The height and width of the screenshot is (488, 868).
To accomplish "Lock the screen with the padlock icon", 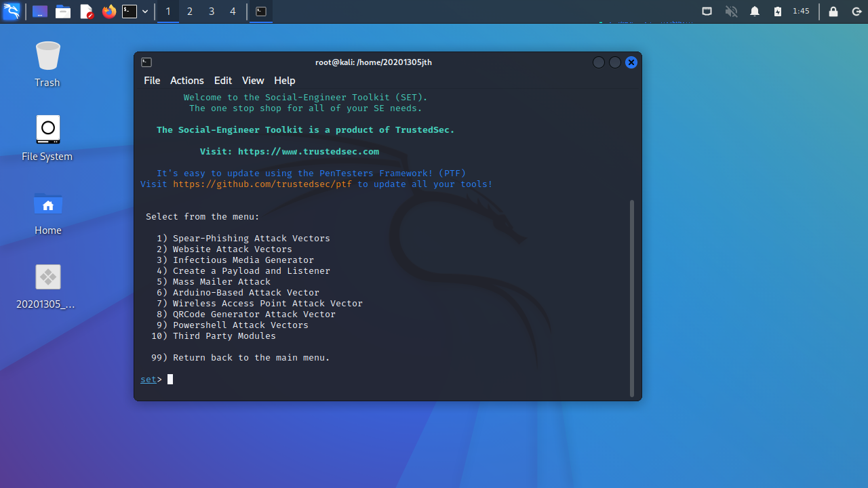I will (833, 12).
